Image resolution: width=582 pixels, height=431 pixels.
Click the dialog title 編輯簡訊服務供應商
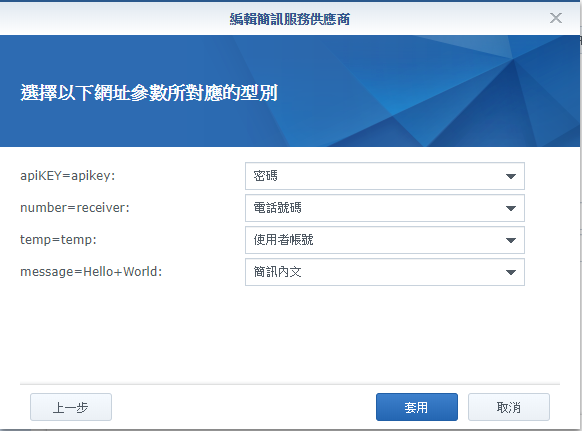[x=290, y=19]
